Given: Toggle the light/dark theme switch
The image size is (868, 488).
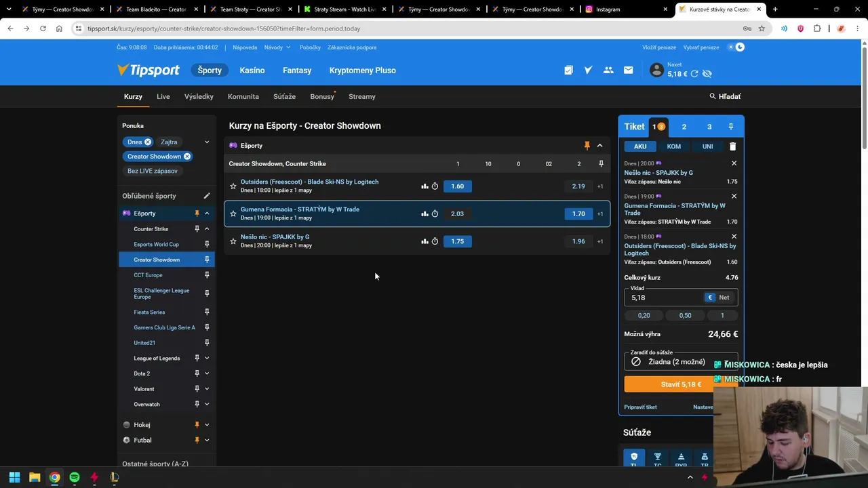Looking at the screenshot, I should 736,47.
